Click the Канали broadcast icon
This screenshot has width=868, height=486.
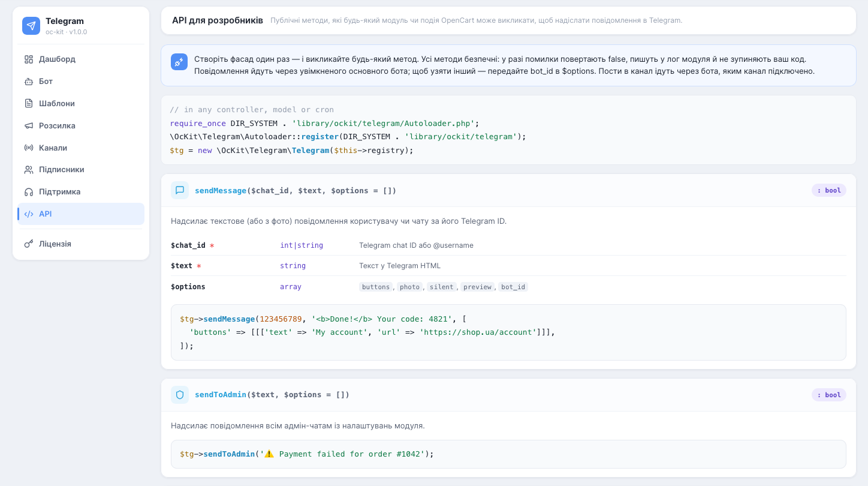[x=29, y=148]
